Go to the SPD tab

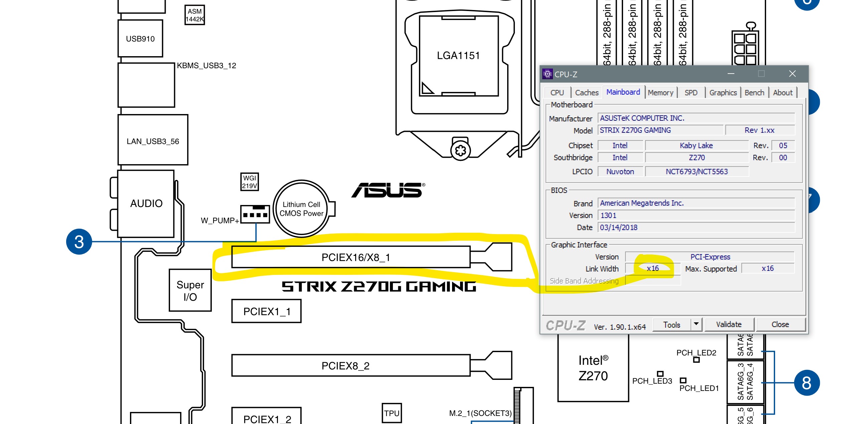pyautogui.click(x=691, y=92)
